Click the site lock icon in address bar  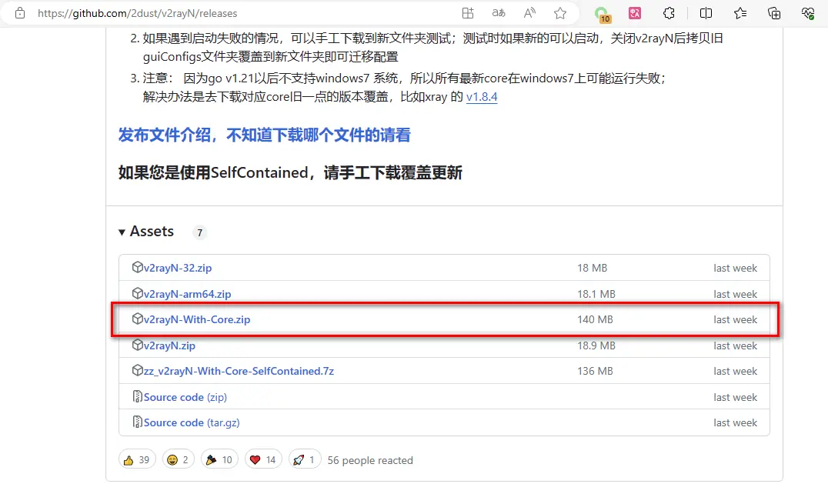[x=20, y=13]
